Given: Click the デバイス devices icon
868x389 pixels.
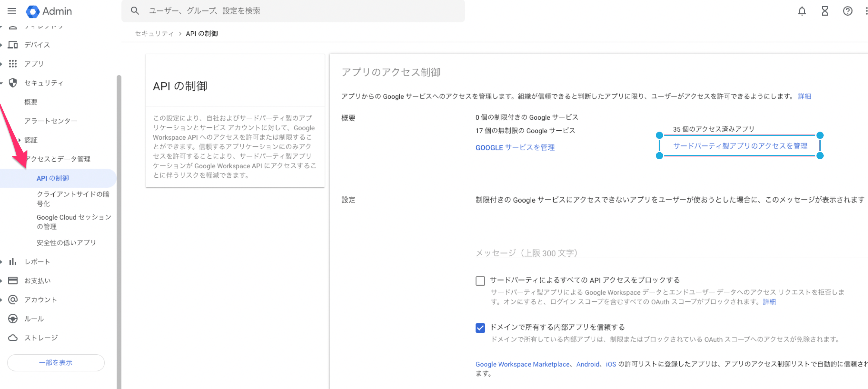Looking at the screenshot, I should [13, 45].
